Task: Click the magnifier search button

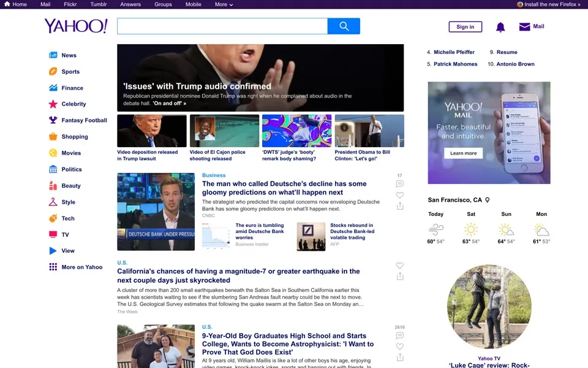Action: pos(344,26)
